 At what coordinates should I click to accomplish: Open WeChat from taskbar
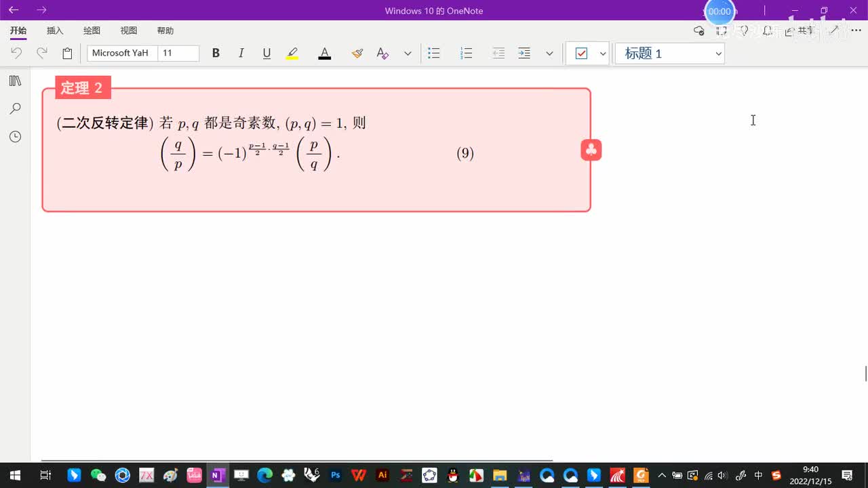click(x=98, y=475)
